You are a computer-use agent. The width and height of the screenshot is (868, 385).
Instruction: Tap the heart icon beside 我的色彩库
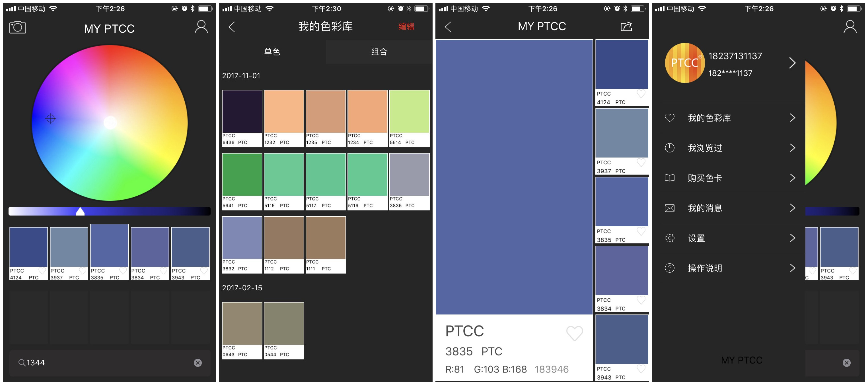click(670, 118)
